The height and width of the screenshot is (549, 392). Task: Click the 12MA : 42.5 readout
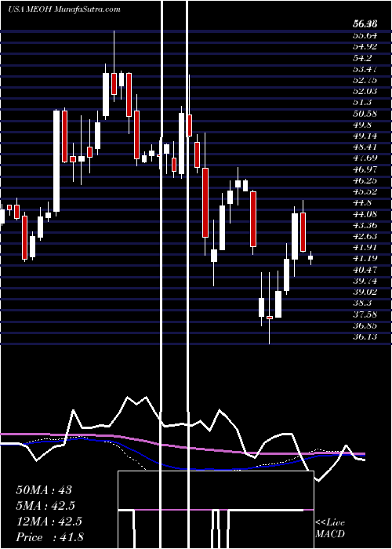49,522
